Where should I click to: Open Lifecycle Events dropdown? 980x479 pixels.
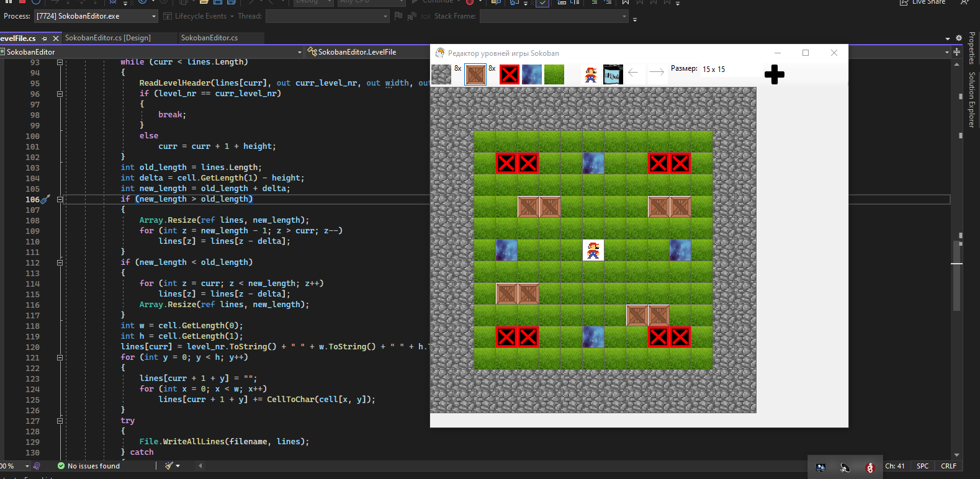tap(199, 16)
